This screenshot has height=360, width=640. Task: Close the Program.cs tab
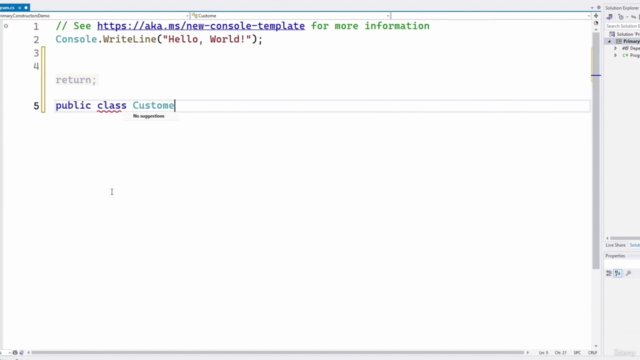tap(26, 7)
